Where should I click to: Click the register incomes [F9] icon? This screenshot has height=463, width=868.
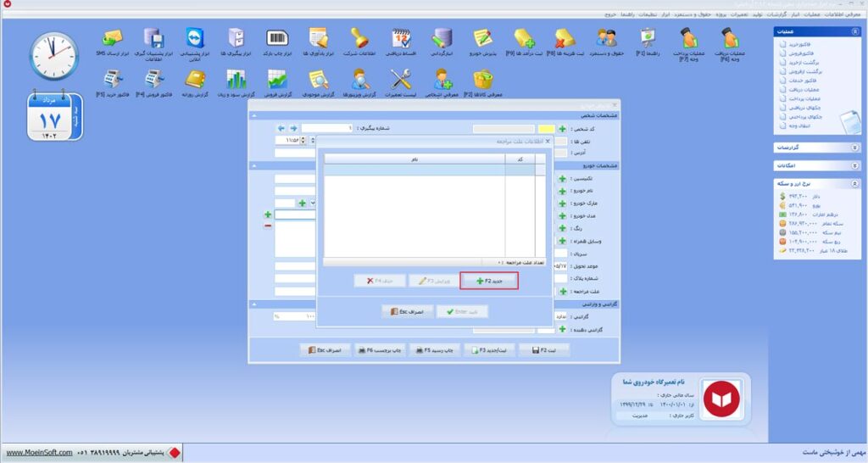pyautogui.click(x=524, y=39)
